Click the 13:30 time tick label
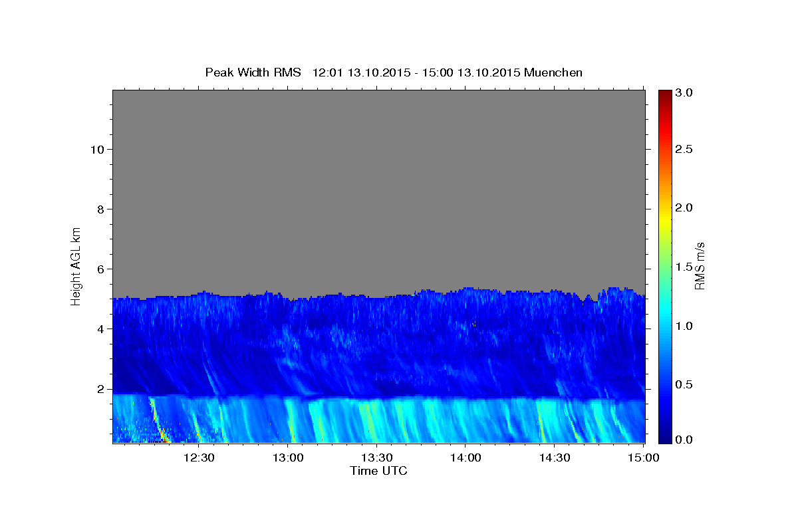This screenshot has width=798, height=532. tap(376, 458)
